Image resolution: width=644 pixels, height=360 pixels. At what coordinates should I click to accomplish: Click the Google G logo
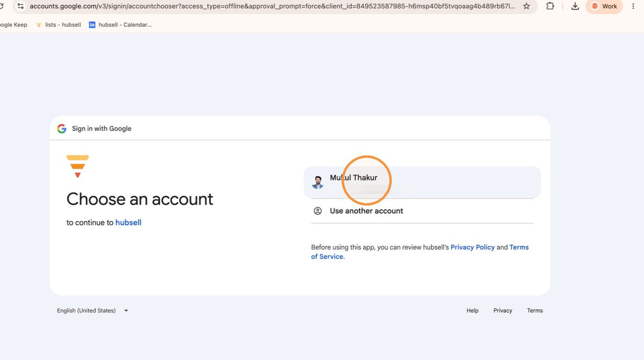[62, 129]
